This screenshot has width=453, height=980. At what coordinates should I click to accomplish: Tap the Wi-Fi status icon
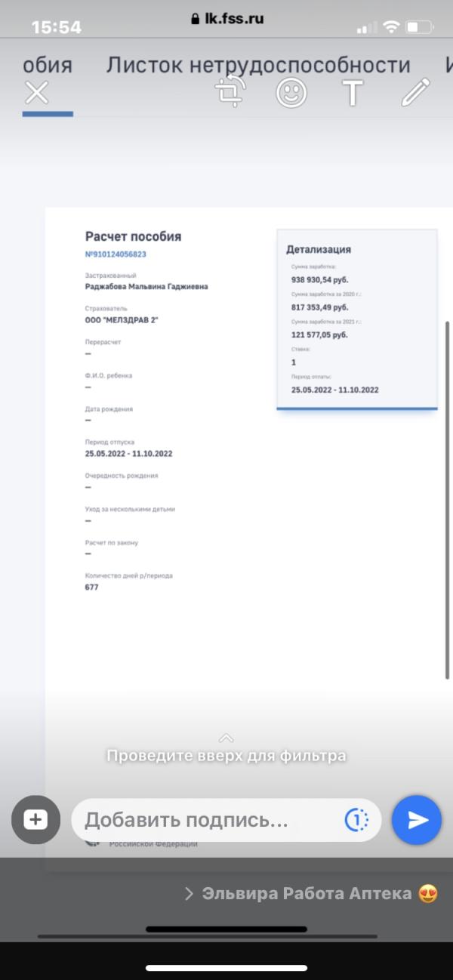coord(391,27)
